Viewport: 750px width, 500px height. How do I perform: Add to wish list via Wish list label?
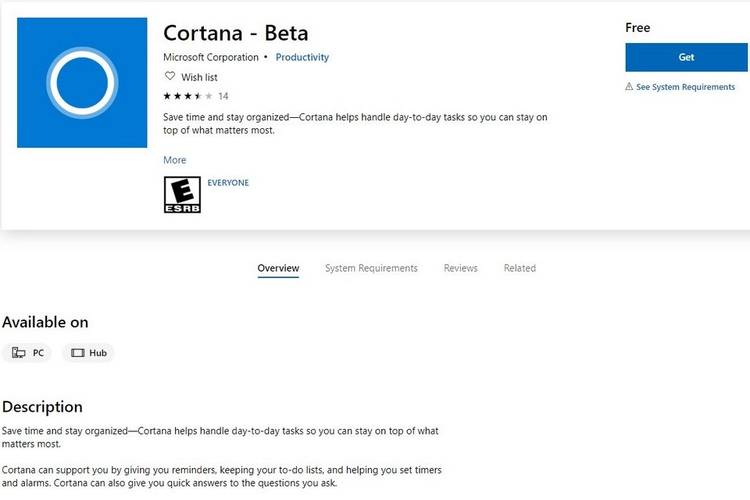click(199, 77)
